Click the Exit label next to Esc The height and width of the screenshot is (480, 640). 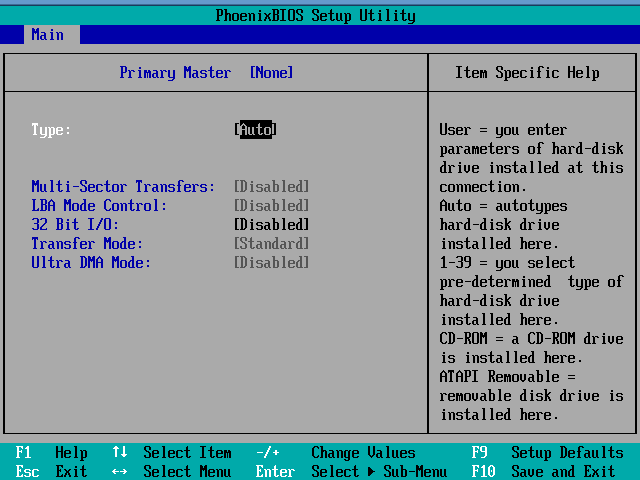click(71, 471)
